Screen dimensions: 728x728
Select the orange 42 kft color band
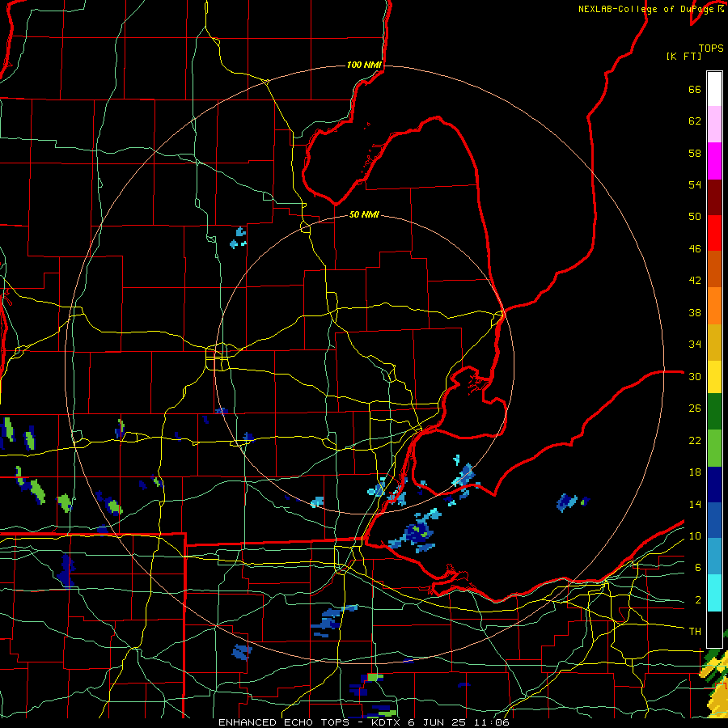coord(714,306)
